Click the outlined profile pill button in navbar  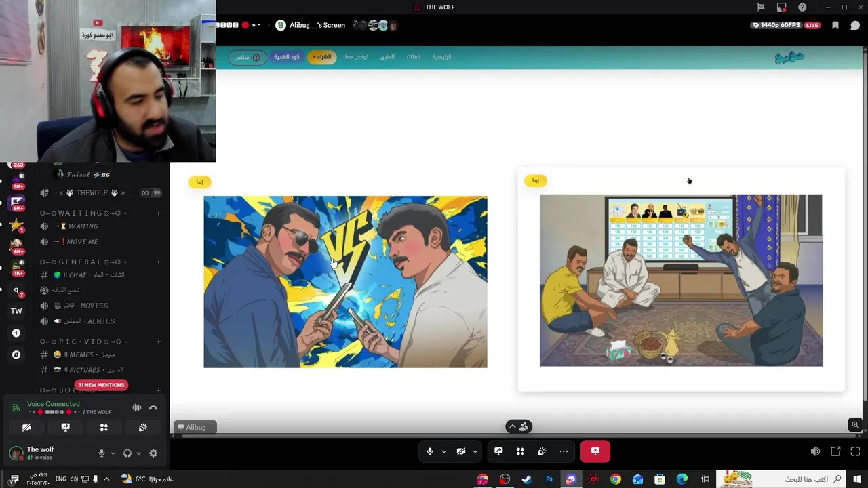[x=247, y=58]
